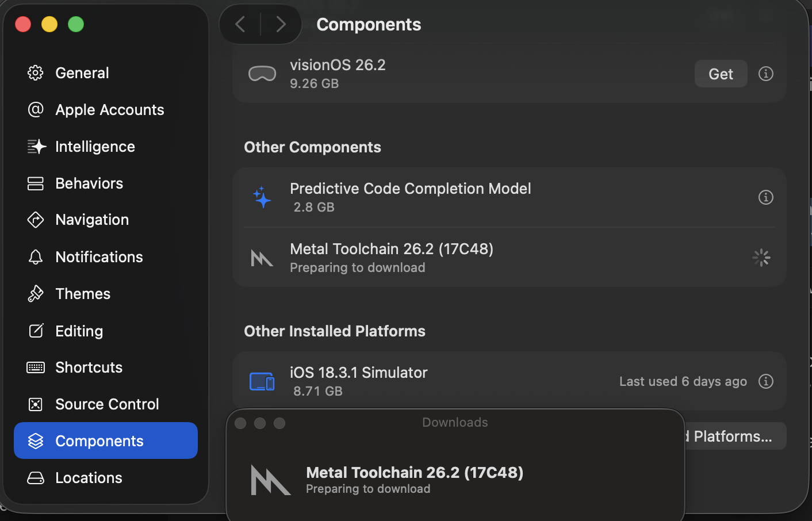Viewport: 812px width, 521px height.
Task: Open the Themes settings pane
Action: (83, 294)
